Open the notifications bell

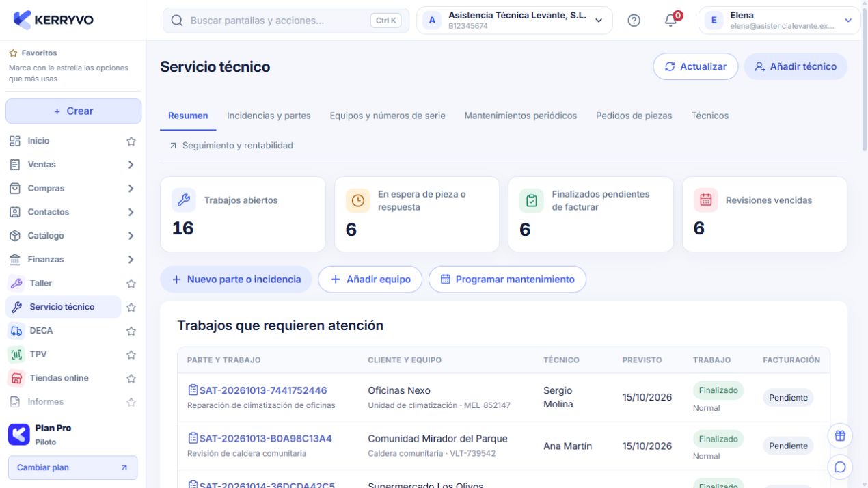670,21
